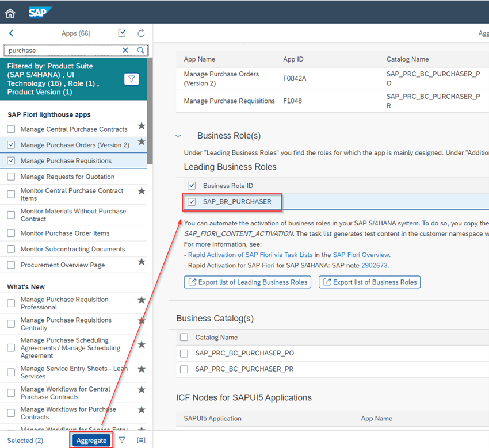
Task: Click the Catalog Name column header in app table
Action: (408, 59)
